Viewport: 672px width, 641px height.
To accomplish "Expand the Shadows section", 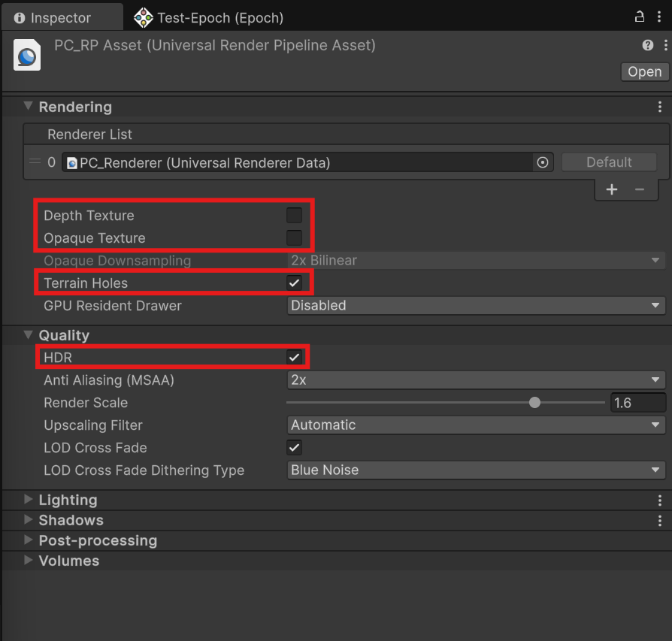I will pyautogui.click(x=29, y=519).
